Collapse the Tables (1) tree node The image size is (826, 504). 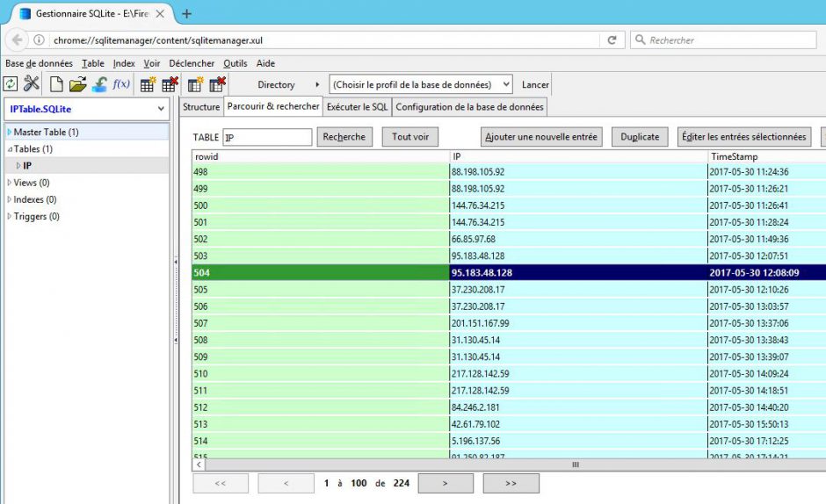[x=10, y=149]
